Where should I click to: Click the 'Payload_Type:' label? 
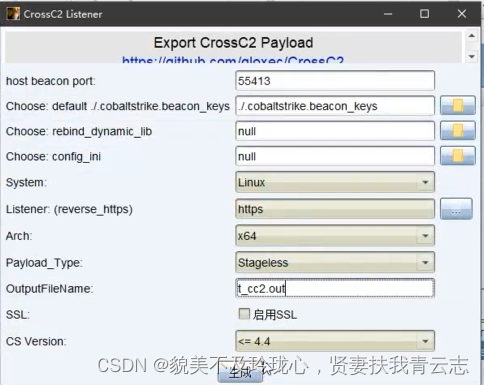[44, 263]
